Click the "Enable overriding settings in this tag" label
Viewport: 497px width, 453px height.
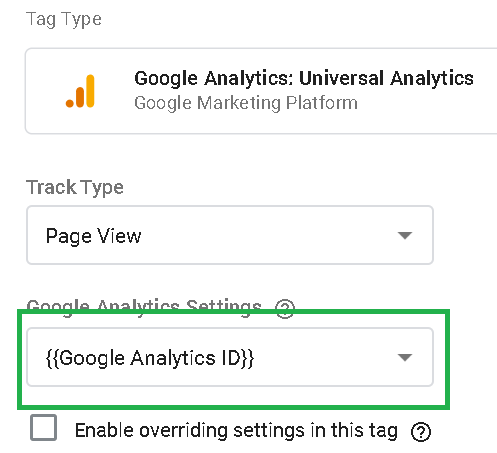(x=236, y=430)
